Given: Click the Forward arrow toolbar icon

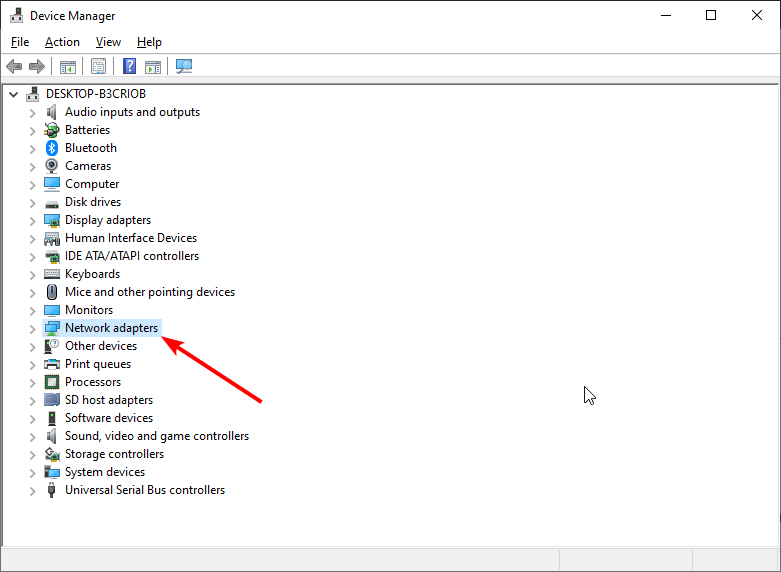Looking at the screenshot, I should 37,66.
